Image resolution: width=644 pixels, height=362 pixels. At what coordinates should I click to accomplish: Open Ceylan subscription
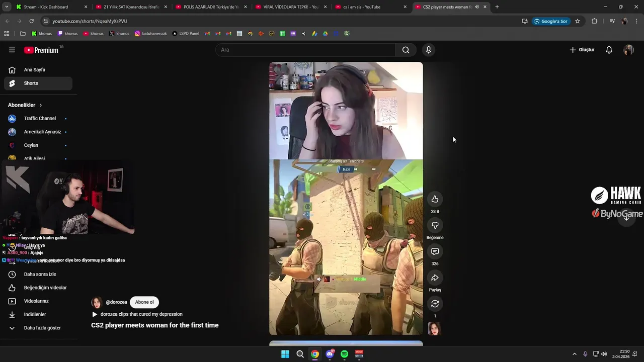(38, 145)
